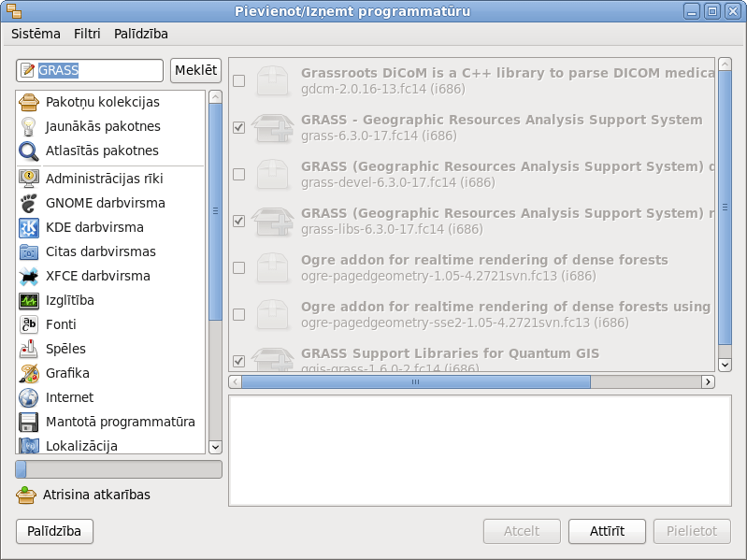Click the GNOME footprint icon
The width and height of the screenshot is (747, 560).
pos(29,203)
